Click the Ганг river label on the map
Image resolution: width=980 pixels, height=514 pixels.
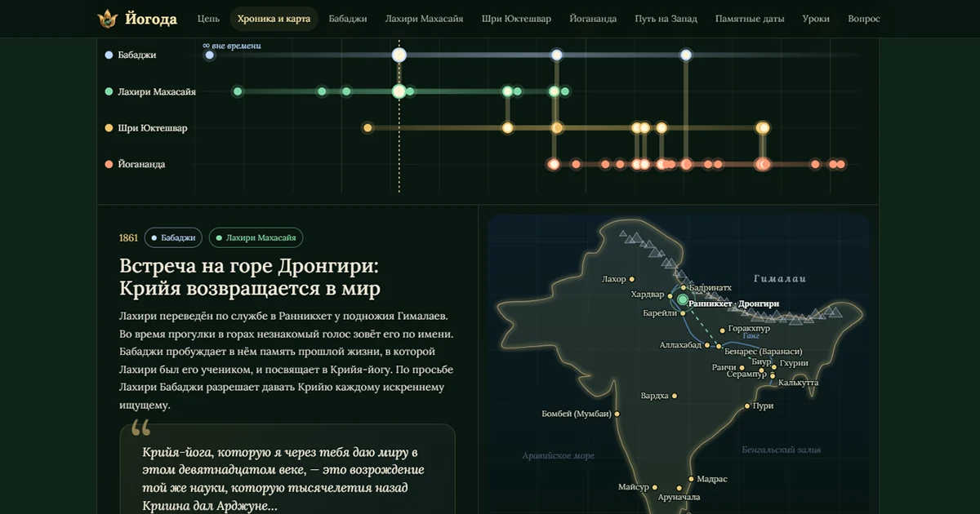pyautogui.click(x=751, y=335)
